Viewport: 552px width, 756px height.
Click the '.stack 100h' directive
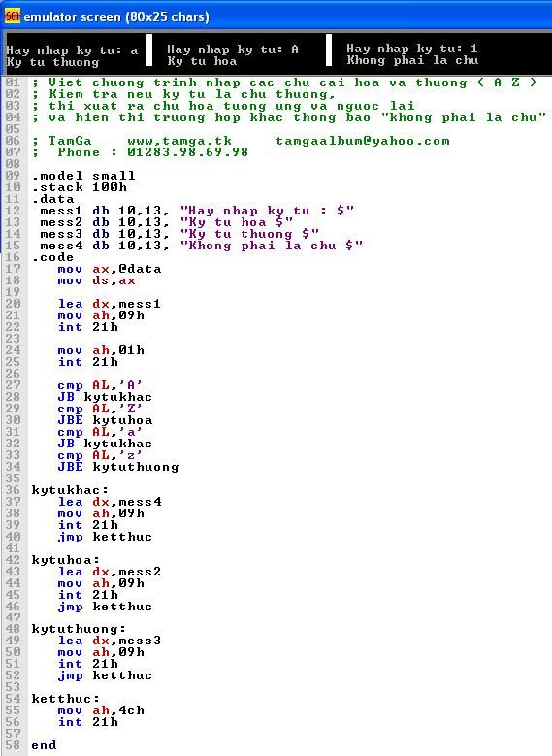point(80,187)
